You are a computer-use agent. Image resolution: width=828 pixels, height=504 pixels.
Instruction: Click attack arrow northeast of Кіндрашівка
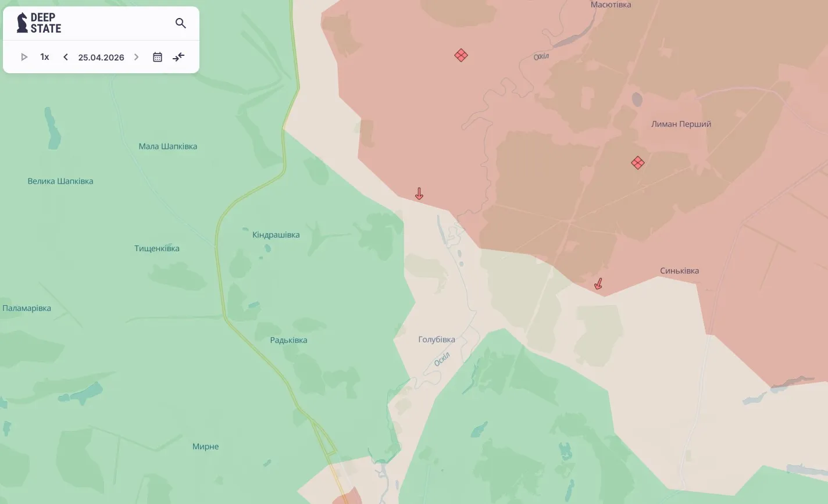(419, 194)
